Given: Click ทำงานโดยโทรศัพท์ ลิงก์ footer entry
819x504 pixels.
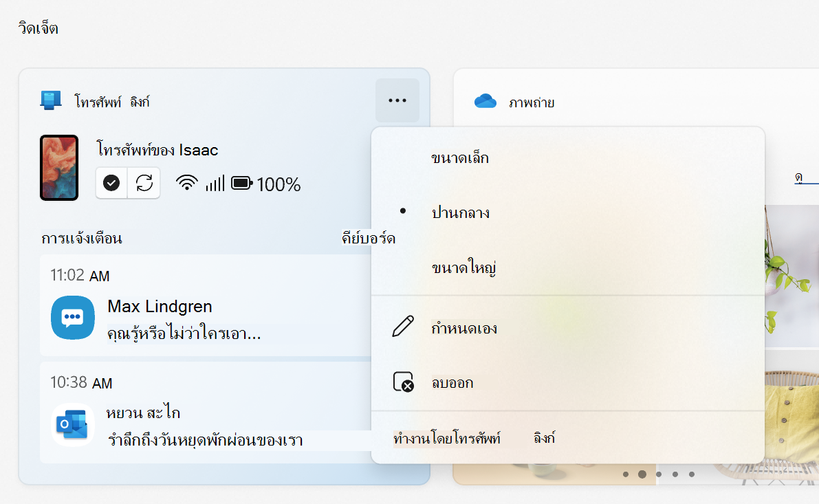Looking at the screenshot, I should point(474,438).
